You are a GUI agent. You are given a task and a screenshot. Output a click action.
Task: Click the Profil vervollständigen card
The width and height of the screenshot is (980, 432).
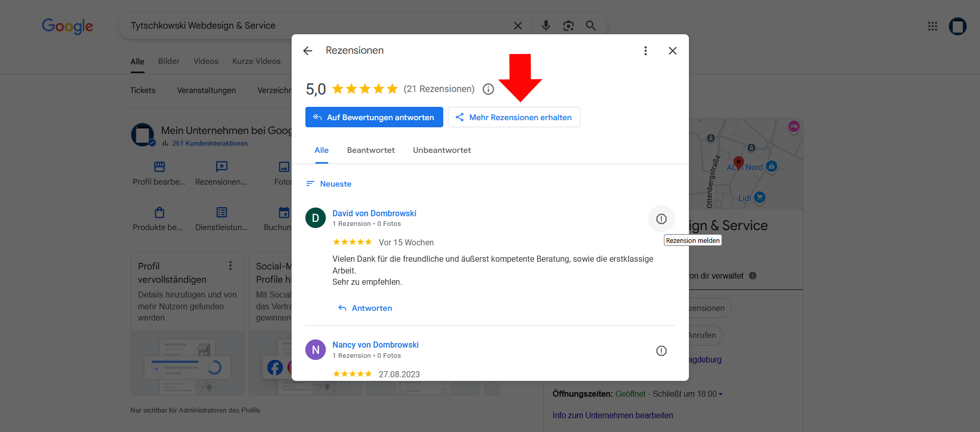click(x=187, y=324)
